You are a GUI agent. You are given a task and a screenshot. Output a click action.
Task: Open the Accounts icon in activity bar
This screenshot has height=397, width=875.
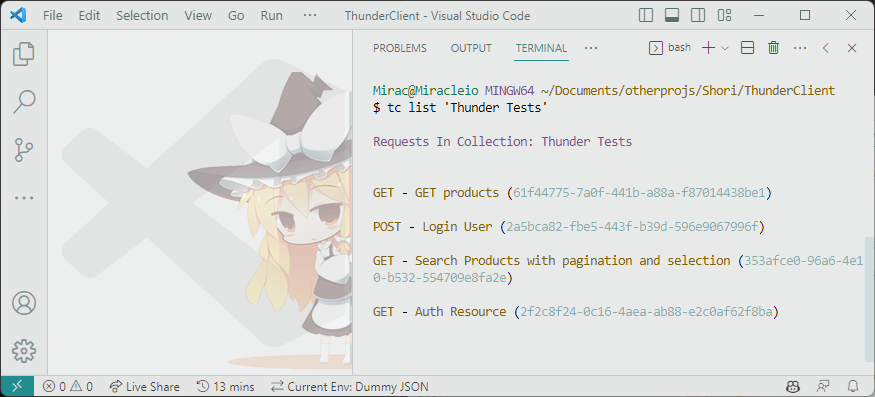23,303
